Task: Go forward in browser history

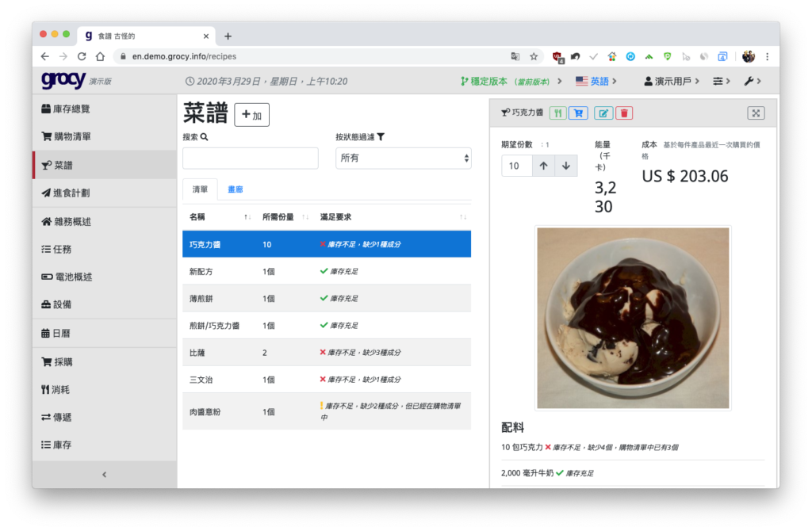Action: pos(63,56)
